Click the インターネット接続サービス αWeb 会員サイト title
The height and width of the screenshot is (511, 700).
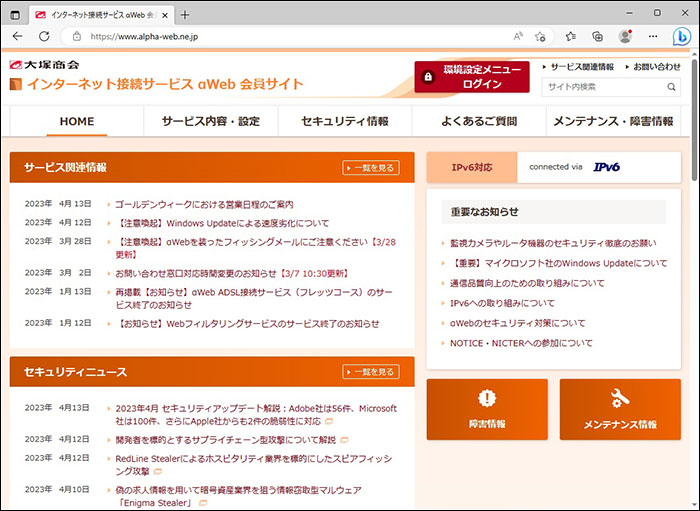(x=165, y=84)
